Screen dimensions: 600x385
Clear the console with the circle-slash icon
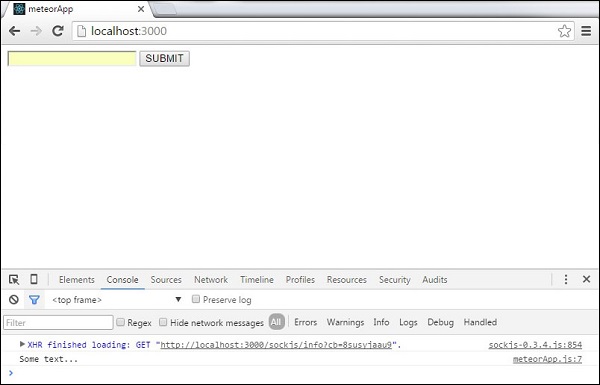coord(14,300)
